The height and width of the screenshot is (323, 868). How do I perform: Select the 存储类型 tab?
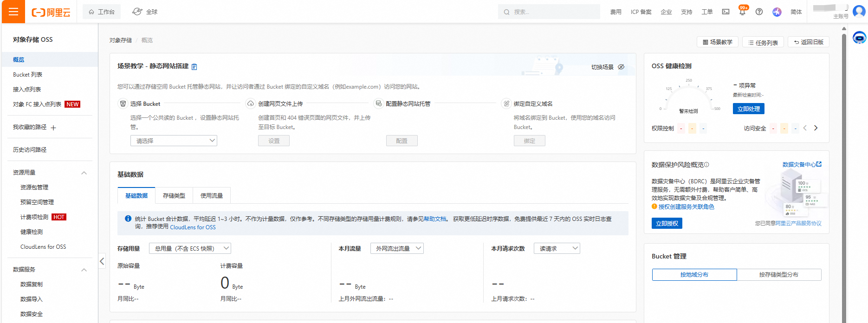tap(174, 196)
